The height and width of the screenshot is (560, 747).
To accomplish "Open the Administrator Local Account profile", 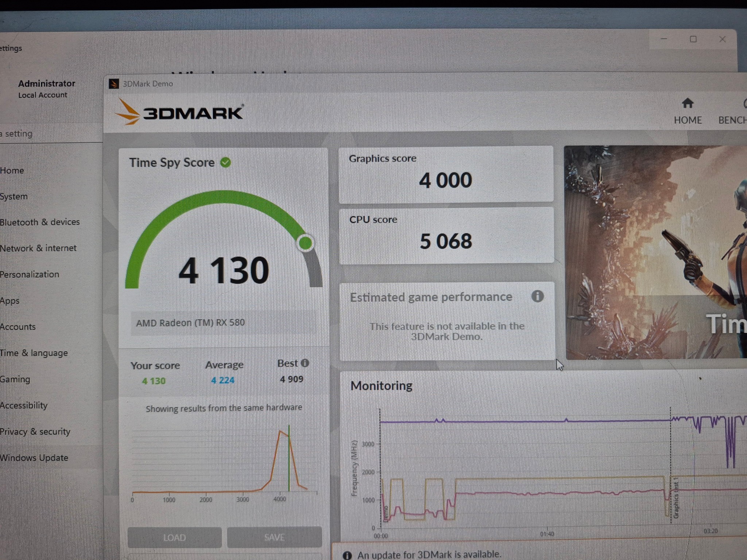I will [x=47, y=89].
